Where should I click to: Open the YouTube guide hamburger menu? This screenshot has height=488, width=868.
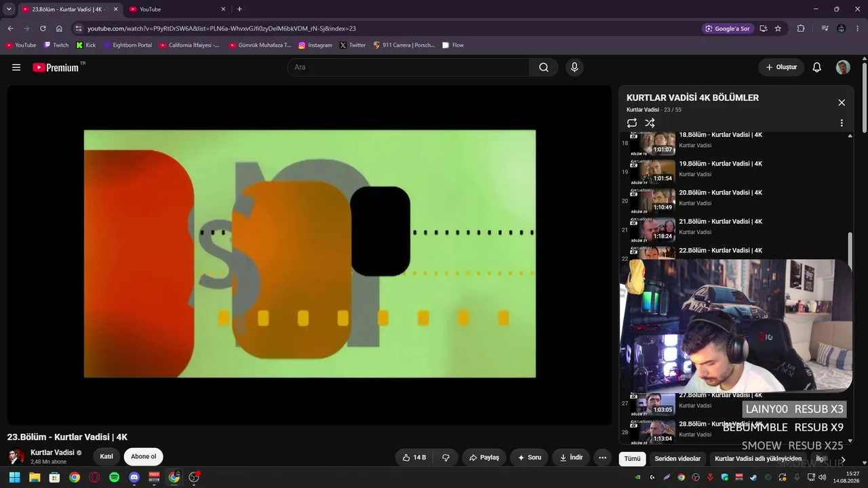click(x=16, y=67)
